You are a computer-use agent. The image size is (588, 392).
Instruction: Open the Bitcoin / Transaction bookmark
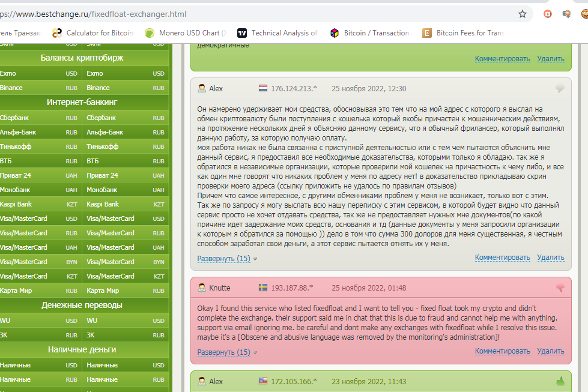coord(371,33)
